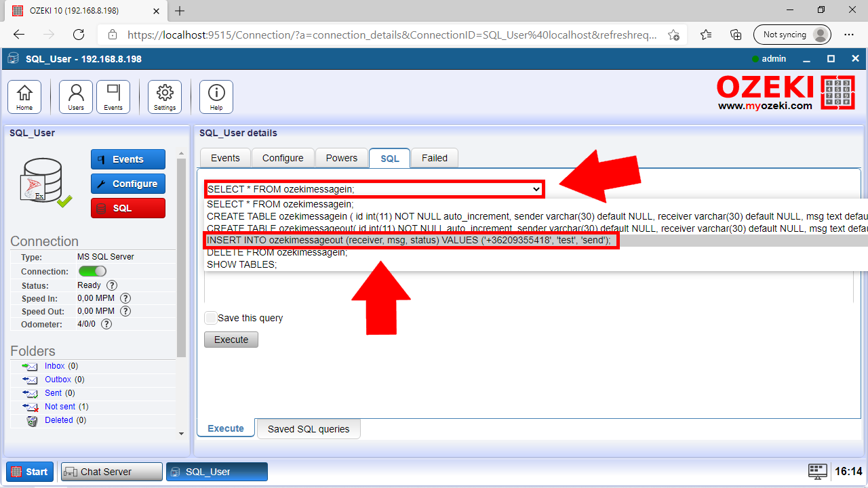Click the on-screen keyboard icon in taskbar

(x=818, y=471)
